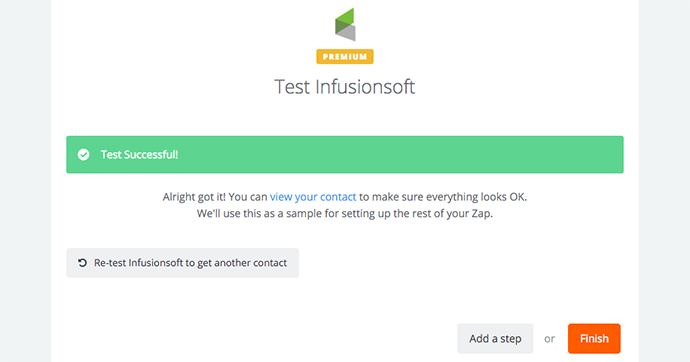Image resolution: width=690 pixels, height=362 pixels.
Task: Re-test Infusionsoft to get another contact
Action: click(x=183, y=263)
